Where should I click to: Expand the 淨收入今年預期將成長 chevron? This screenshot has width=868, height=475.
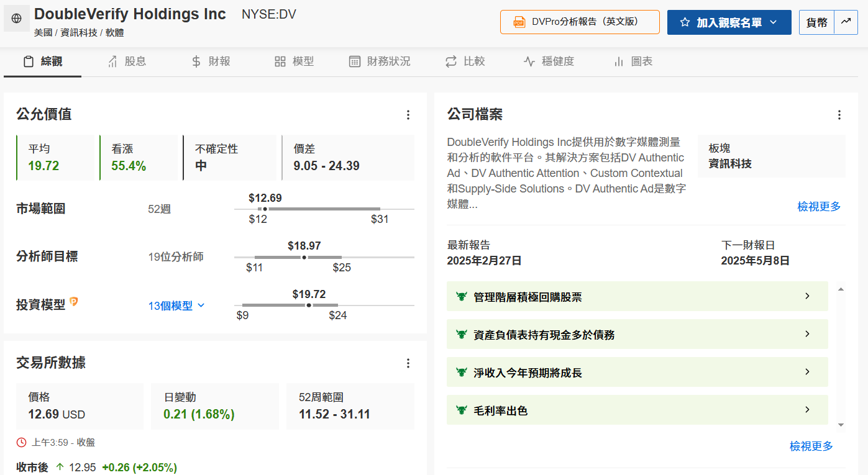808,372
